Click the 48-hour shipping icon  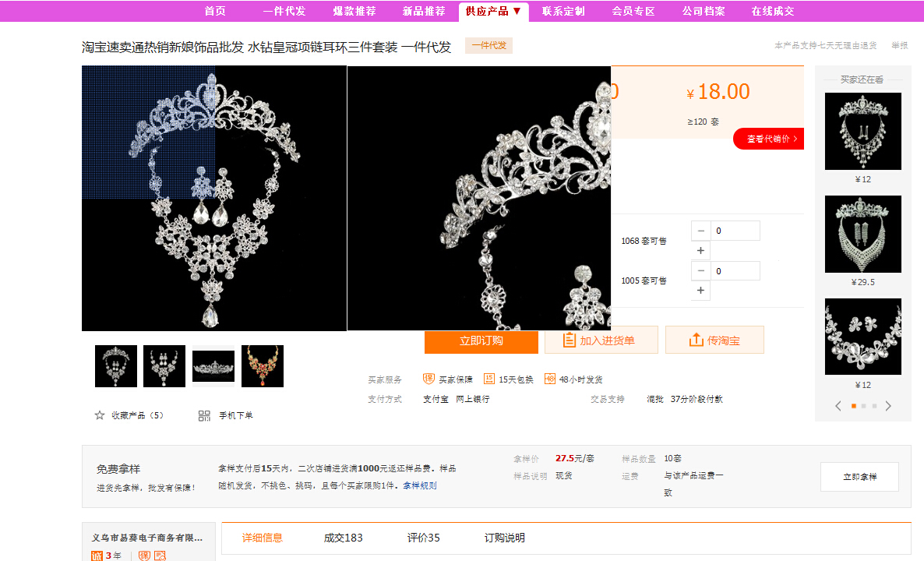pos(550,379)
